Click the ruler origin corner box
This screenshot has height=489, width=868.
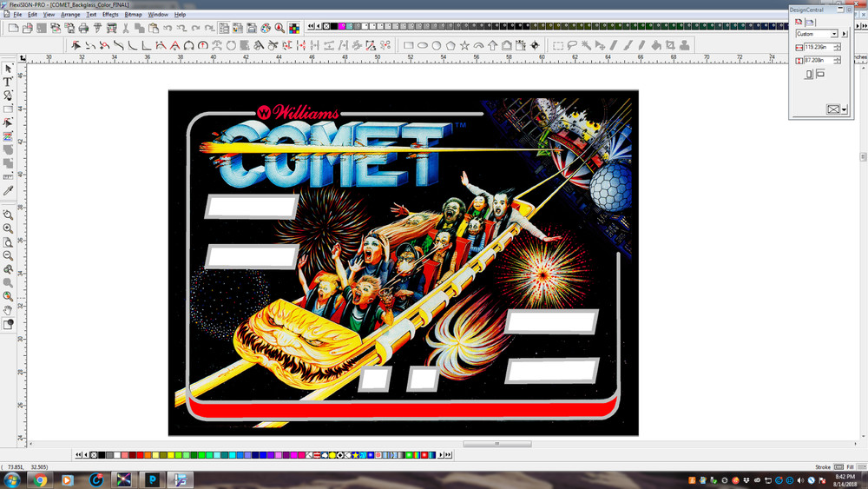pyautogui.click(x=23, y=58)
